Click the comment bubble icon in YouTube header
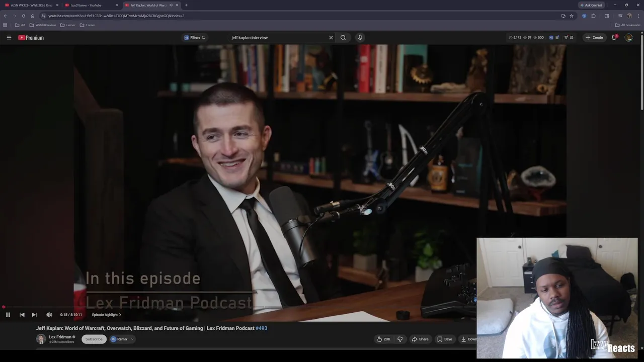Image resolution: width=644 pixels, height=362 pixels. [x=572, y=38]
